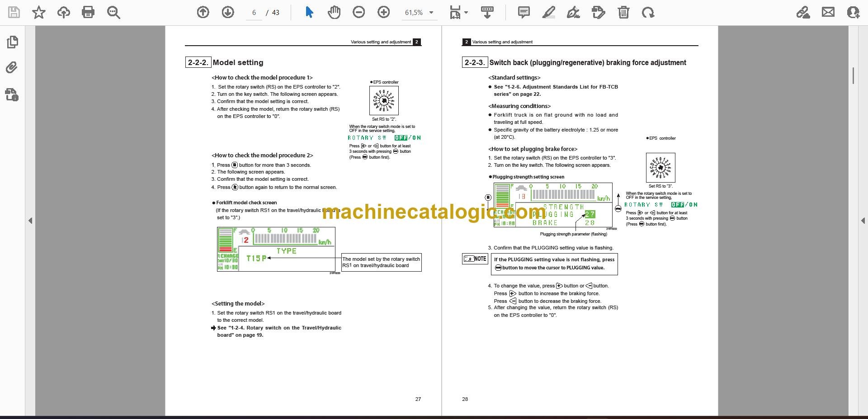This screenshot has width=868, height=419.
Task: Zoom in with the plus button
Action: click(x=384, y=12)
